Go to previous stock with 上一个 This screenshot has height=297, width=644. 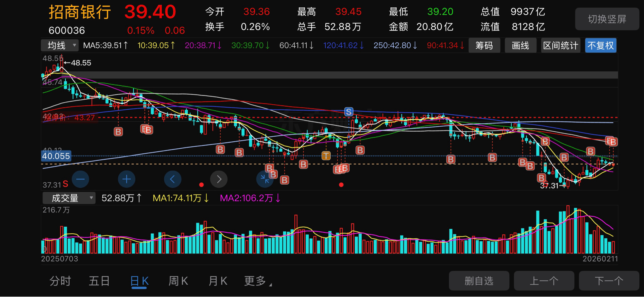tap(544, 281)
